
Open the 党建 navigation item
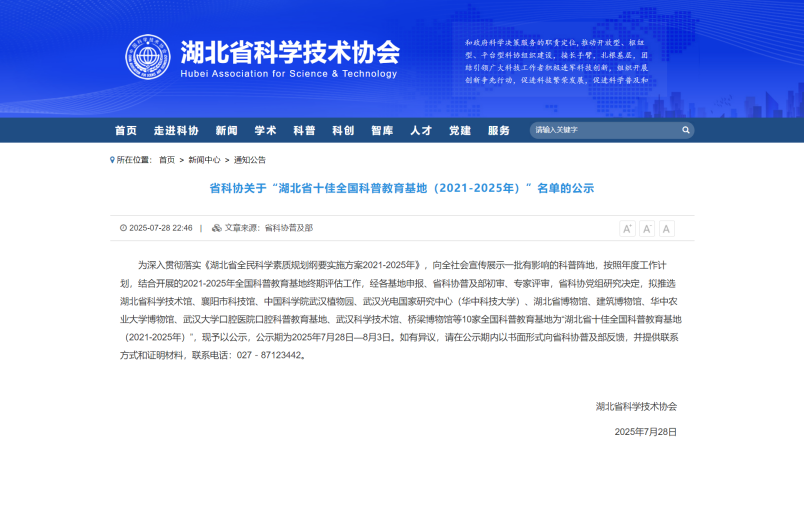[460, 131]
